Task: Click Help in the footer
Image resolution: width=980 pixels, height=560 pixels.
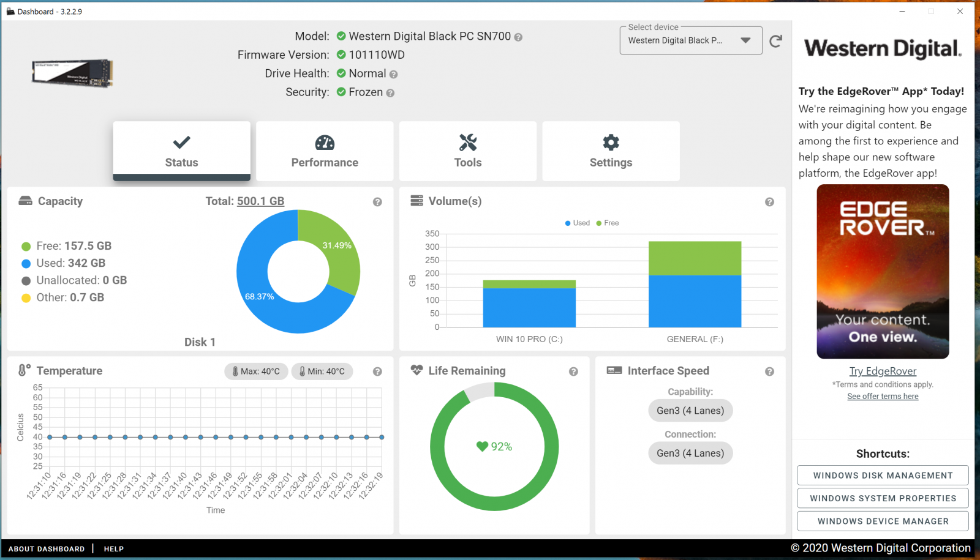Action: tap(114, 549)
